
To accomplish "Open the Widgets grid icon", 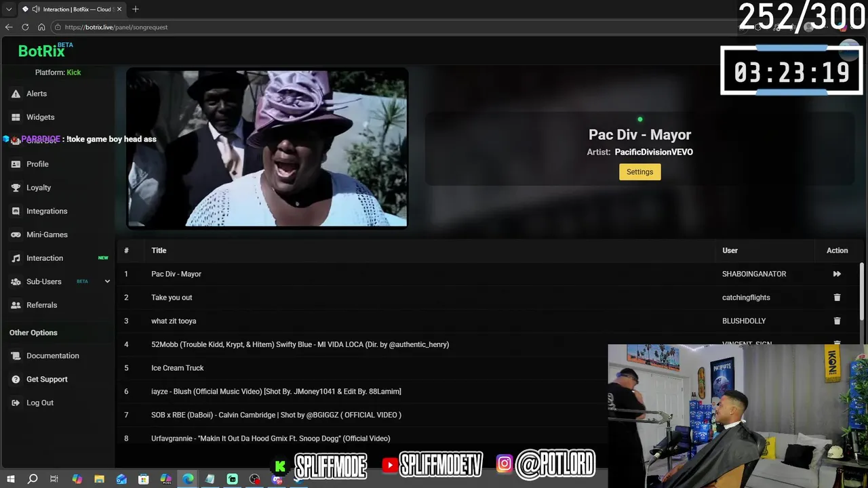I will pos(16,117).
